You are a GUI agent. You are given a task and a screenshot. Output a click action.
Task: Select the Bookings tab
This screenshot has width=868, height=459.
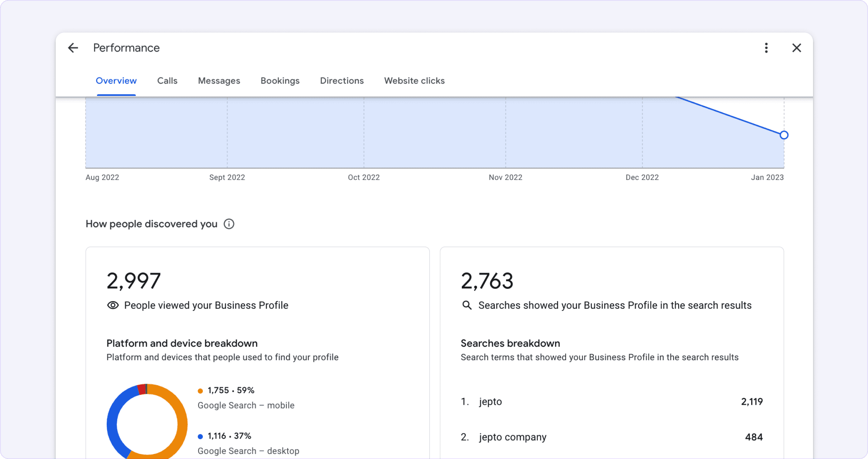click(280, 81)
